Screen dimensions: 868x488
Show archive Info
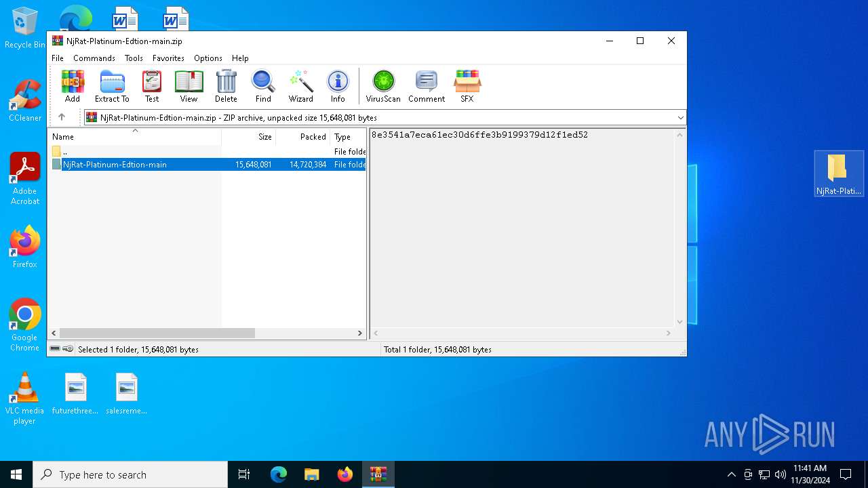pos(338,86)
